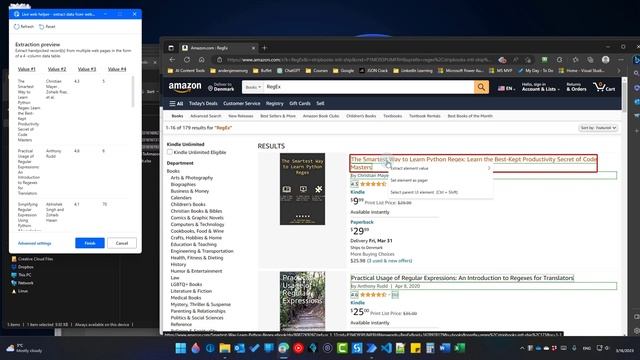
Task: Open the Practical Usage of Regular Expressions title
Action: (462, 278)
